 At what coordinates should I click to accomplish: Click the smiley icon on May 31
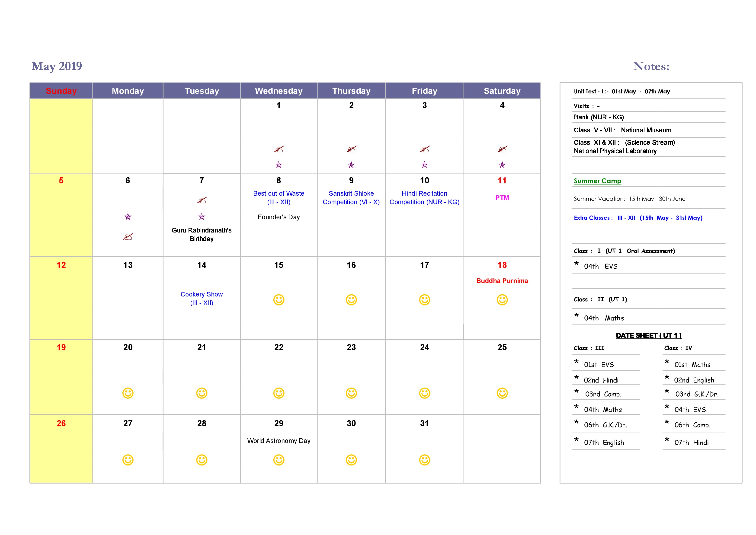424,460
